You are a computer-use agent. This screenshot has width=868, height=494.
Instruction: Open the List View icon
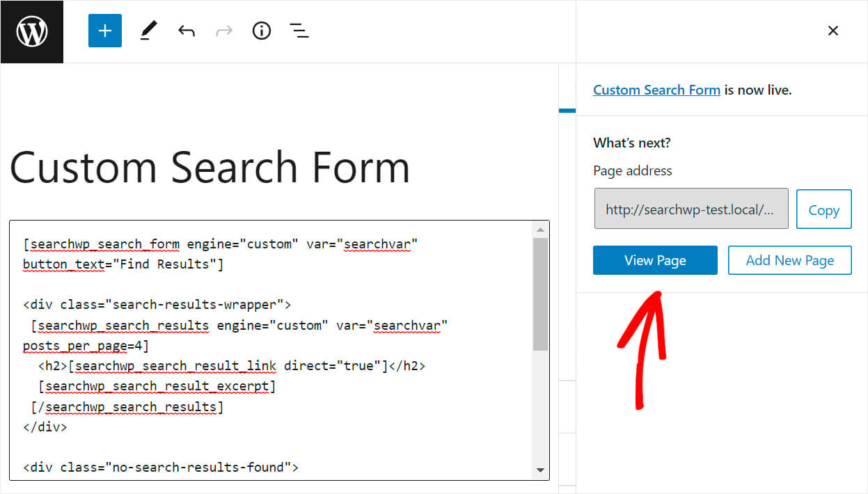tap(299, 31)
